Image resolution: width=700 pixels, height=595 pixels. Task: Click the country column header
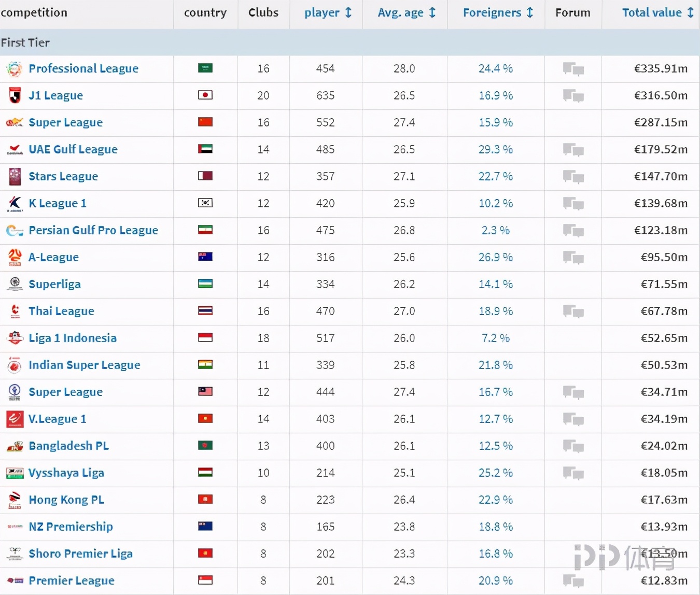(x=205, y=12)
